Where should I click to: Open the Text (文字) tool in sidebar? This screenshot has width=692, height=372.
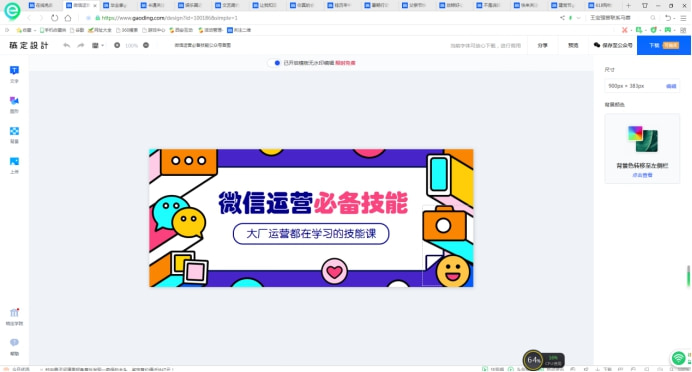[x=14, y=74]
